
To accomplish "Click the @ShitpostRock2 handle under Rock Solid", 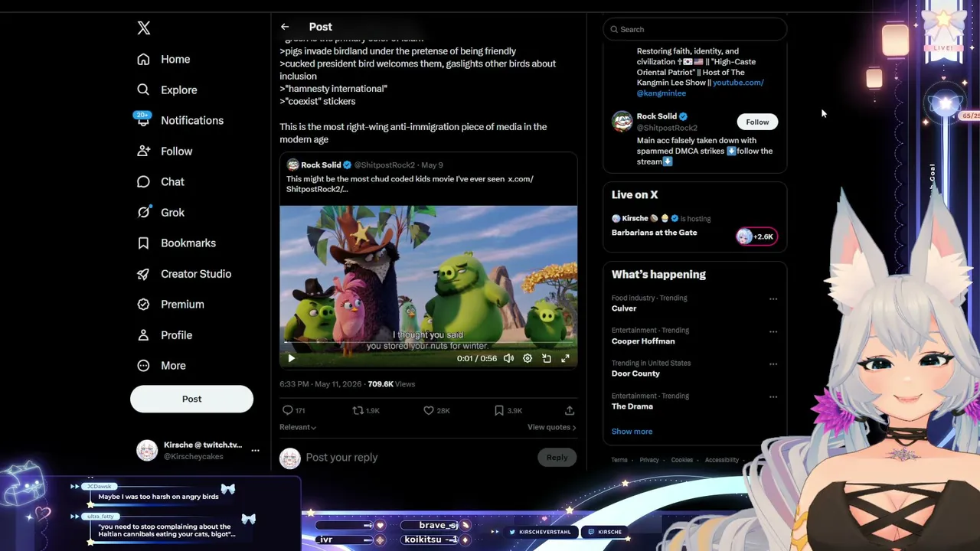I will 667,128.
